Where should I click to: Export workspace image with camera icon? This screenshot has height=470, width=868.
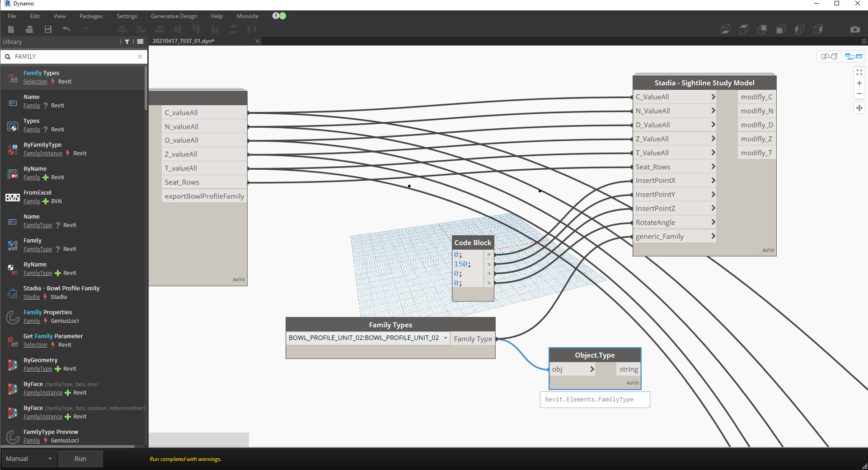[855, 29]
